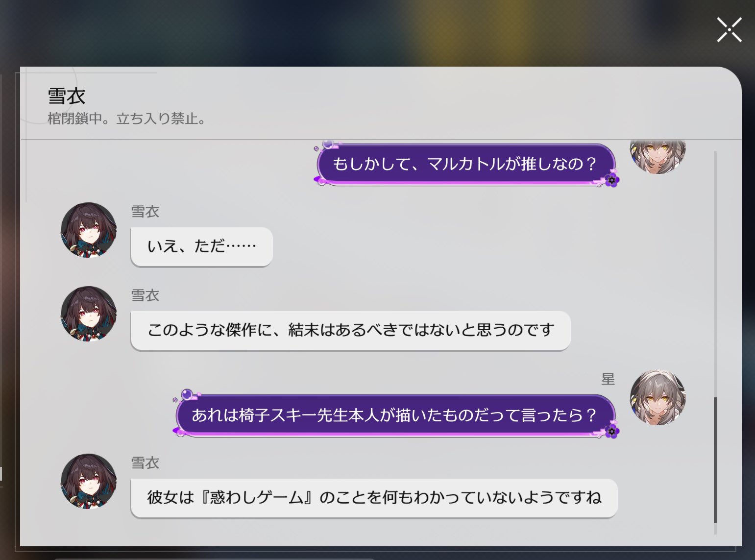This screenshot has height=560, width=755.
Task: Click the 雪衣 name label above いえ、ただ bubble
Action: pyautogui.click(x=145, y=212)
